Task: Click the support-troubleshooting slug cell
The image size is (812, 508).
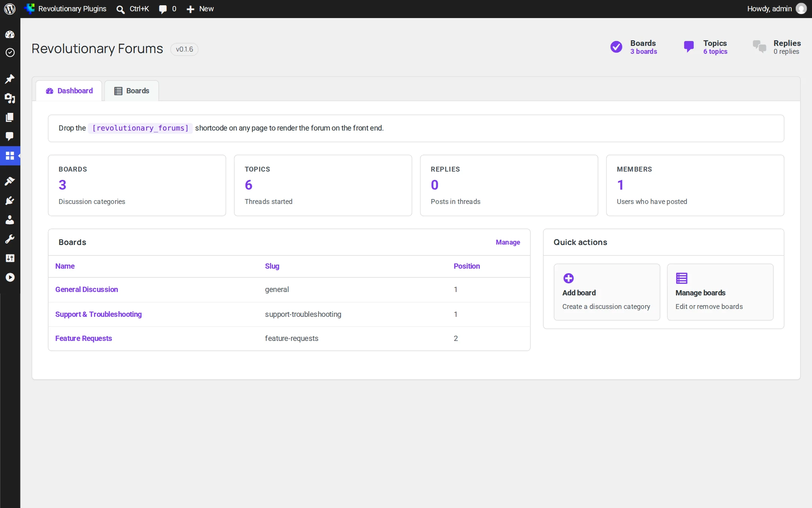Action: (303, 314)
